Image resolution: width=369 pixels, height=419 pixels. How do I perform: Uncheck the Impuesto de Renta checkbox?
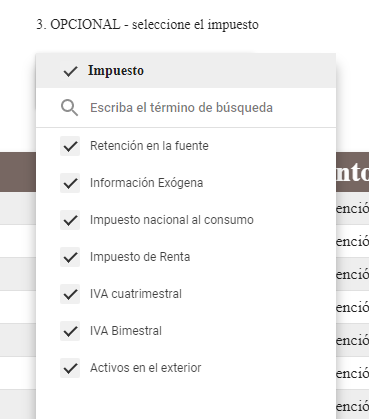(x=70, y=257)
